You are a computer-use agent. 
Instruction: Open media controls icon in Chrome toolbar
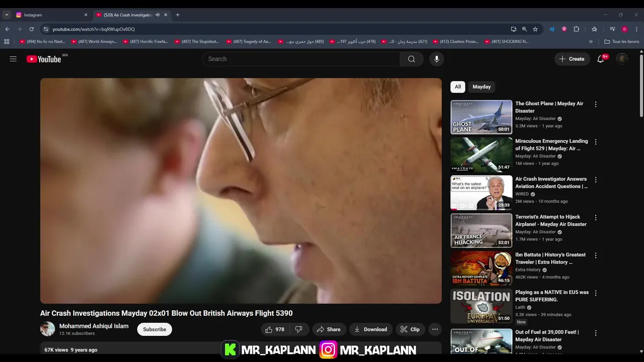(x=612, y=29)
